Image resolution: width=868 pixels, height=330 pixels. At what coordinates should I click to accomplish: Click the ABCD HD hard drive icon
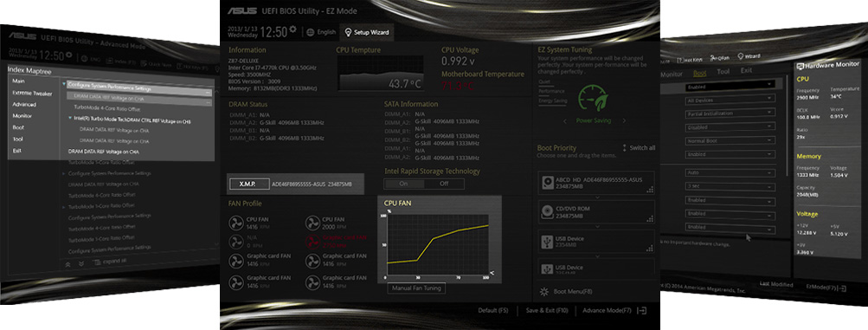click(548, 183)
